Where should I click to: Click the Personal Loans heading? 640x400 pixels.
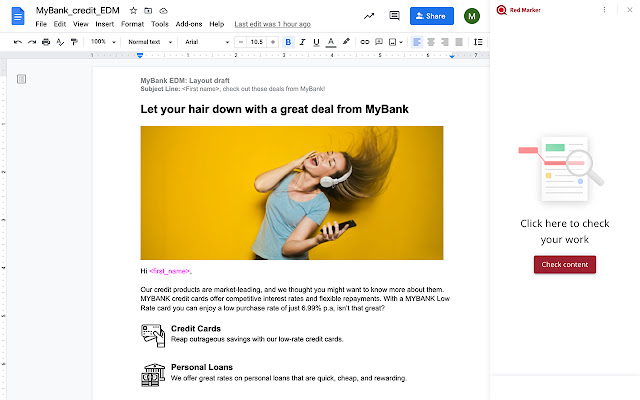click(202, 367)
